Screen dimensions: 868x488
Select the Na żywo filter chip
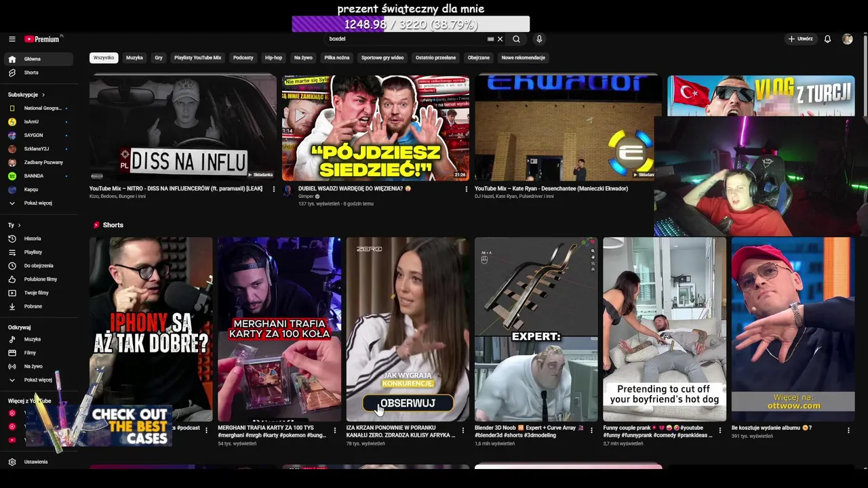click(303, 58)
